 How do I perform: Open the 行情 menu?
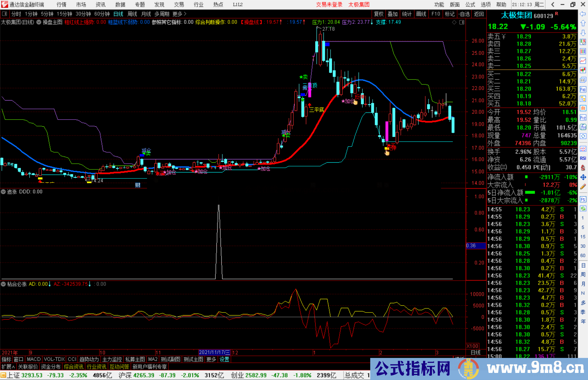[x=61, y=5]
